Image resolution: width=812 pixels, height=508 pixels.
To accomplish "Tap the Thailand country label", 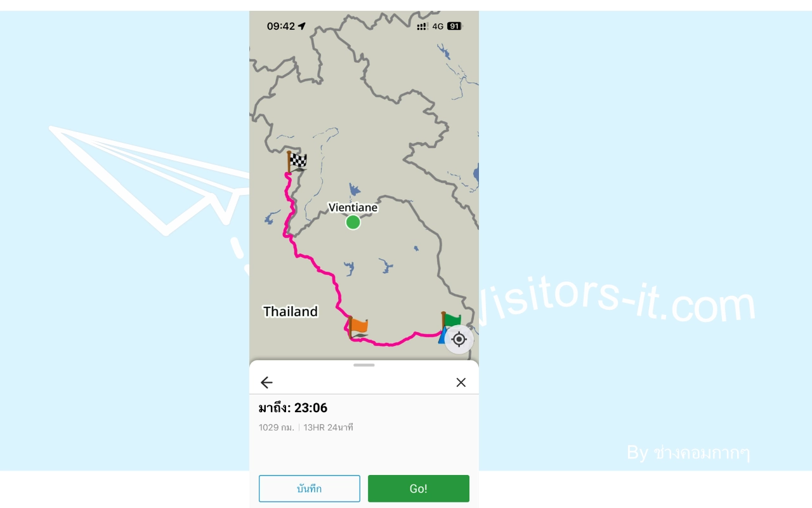I will (x=291, y=312).
